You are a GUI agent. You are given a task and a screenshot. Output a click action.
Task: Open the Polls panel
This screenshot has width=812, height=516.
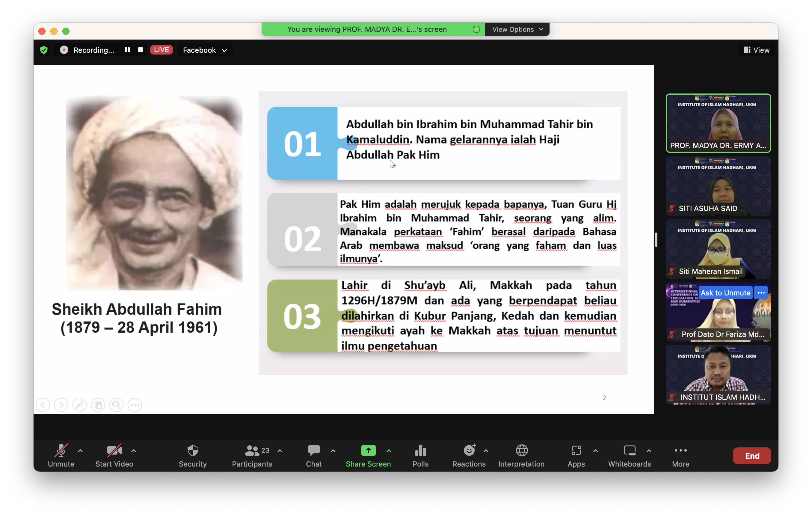[420, 455]
